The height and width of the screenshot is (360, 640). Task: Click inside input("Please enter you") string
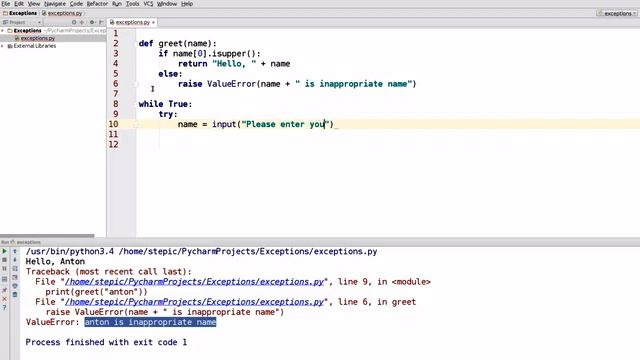click(284, 124)
